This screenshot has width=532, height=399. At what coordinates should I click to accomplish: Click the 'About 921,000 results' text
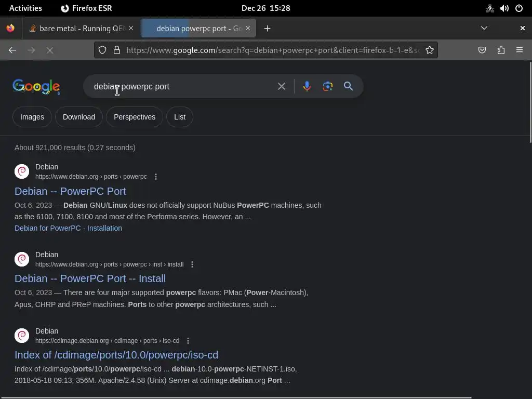coord(75,148)
